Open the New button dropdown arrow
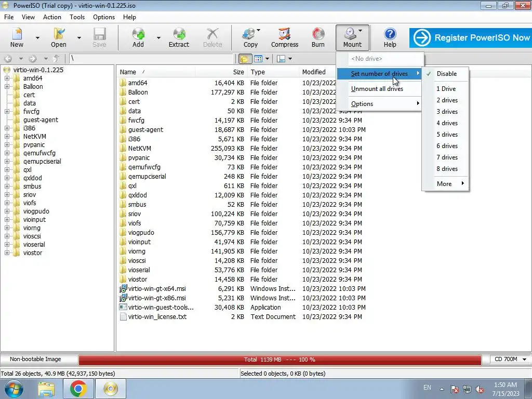Screen dimensions: 532x399 [37, 37]
